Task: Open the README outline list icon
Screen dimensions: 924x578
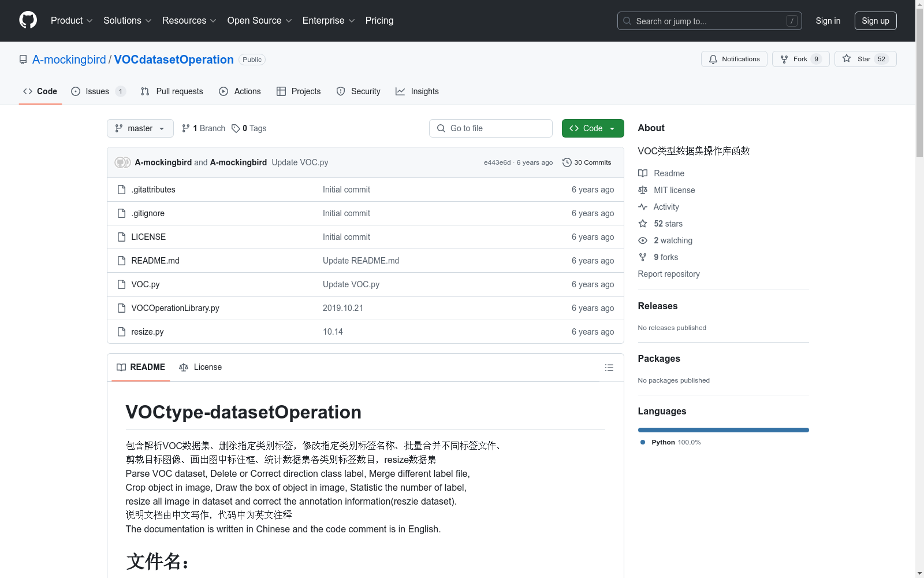Action: [x=609, y=368]
